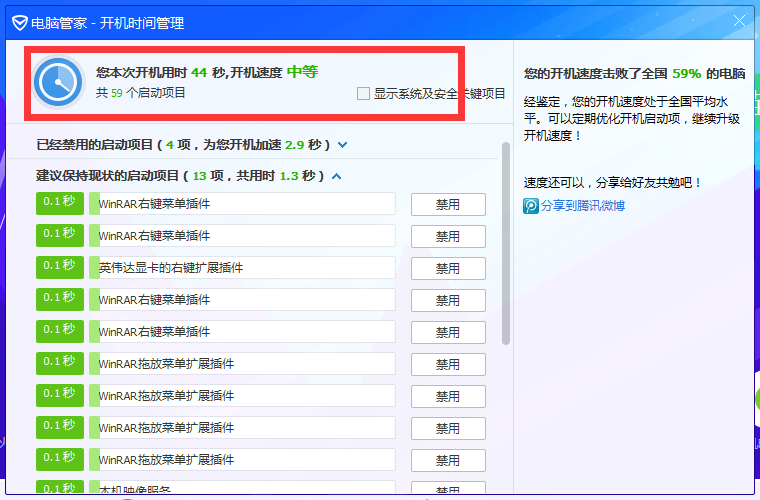Click the 速度还可以，分享给好友共勉吧 text
Image resolution: width=760 pixels, height=500 pixels.
click(x=613, y=183)
